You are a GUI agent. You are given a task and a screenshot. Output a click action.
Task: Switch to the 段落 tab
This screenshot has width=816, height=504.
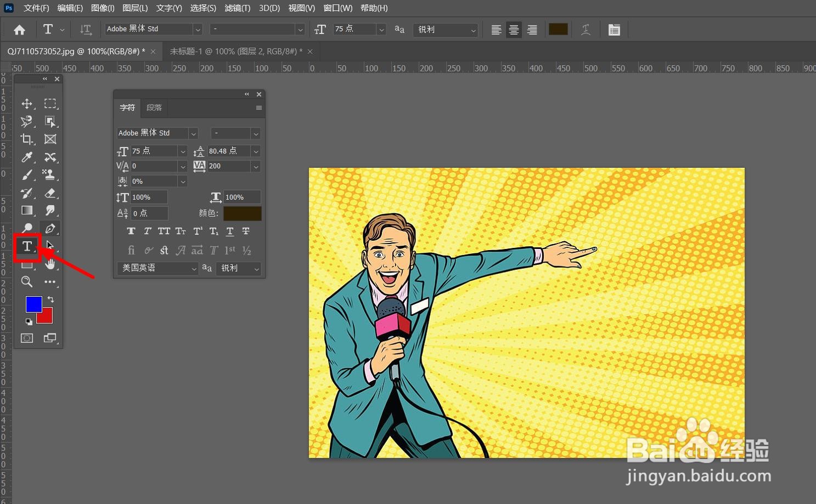coord(154,107)
